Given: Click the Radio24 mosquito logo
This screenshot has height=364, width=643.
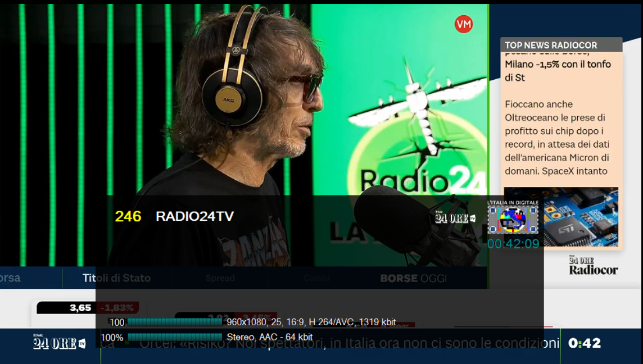Looking at the screenshot, I should pos(418,127).
